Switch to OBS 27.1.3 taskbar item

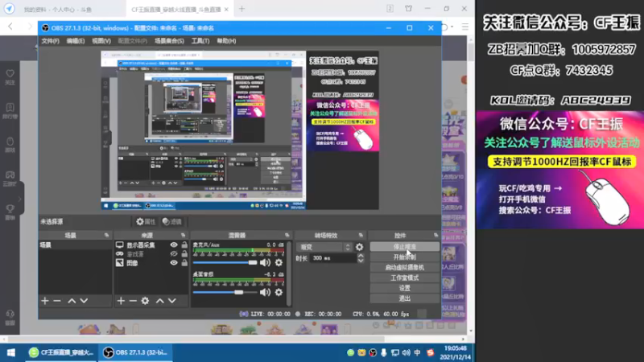(x=135, y=352)
